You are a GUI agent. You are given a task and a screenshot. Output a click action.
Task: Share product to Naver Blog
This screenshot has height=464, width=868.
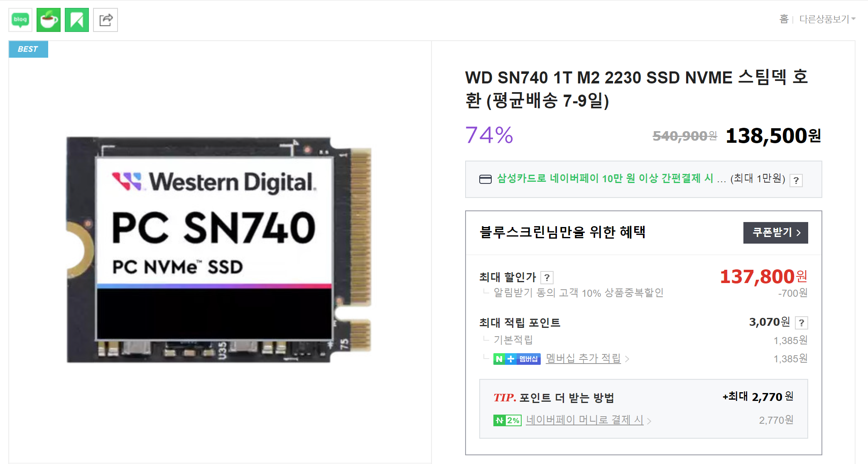coord(20,20)
